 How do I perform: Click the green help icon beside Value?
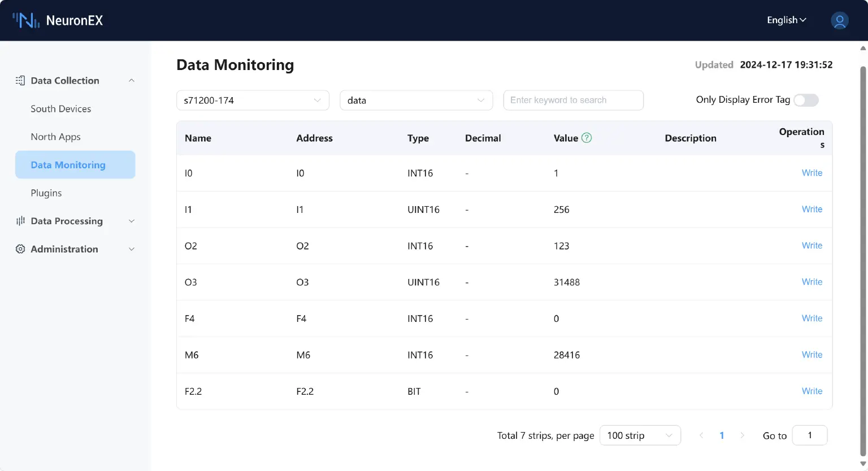point(586,137)
